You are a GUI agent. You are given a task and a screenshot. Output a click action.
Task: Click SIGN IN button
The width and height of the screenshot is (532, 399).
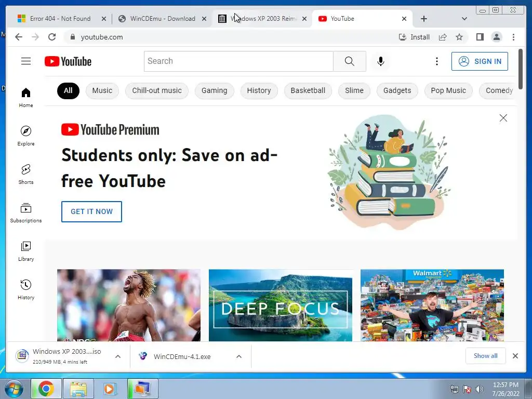pos(480,61)
